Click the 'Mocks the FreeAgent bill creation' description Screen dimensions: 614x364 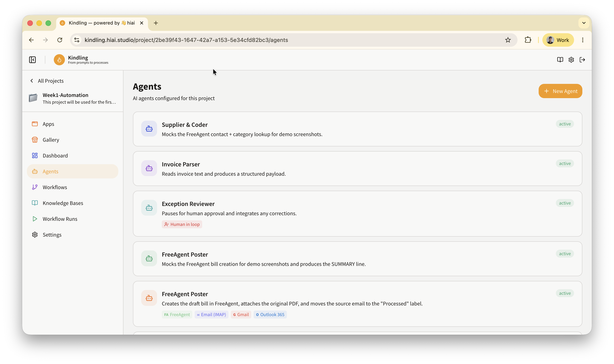[264, 264]
